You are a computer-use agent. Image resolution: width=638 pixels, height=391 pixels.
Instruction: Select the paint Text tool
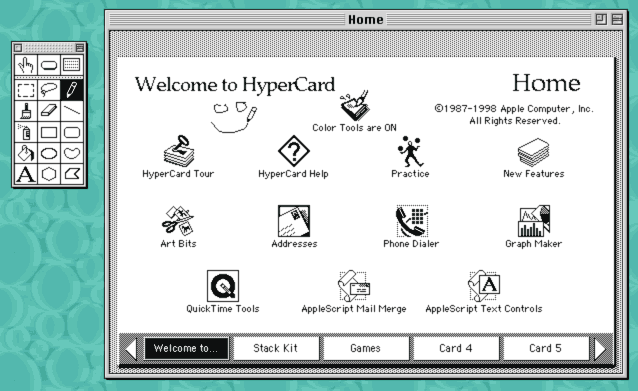[26, 174]
